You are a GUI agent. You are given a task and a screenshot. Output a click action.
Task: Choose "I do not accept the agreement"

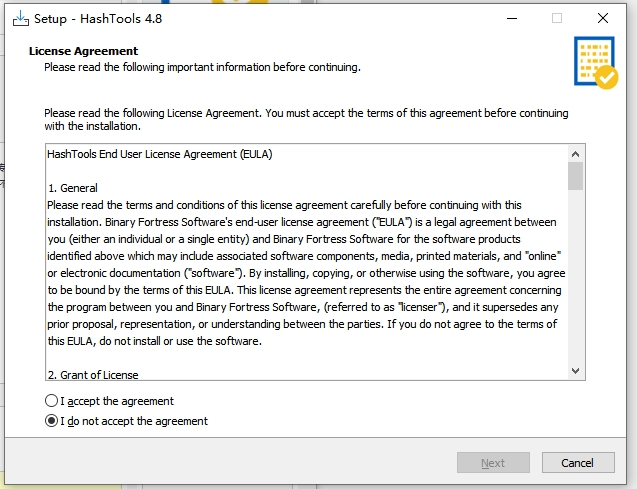click(x=52, y=421)
